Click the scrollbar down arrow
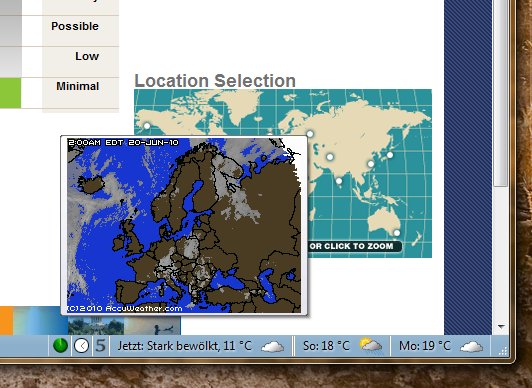Screen dimensions: 532x388 (x=501, y=327)
